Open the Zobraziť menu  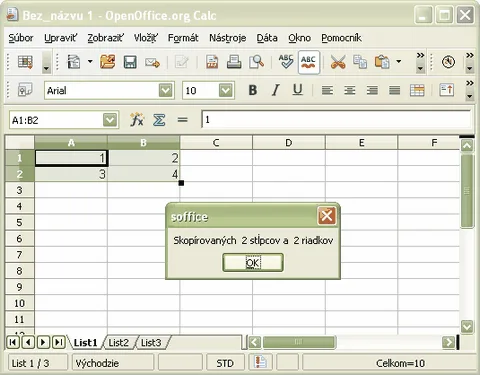coord(105,38)
